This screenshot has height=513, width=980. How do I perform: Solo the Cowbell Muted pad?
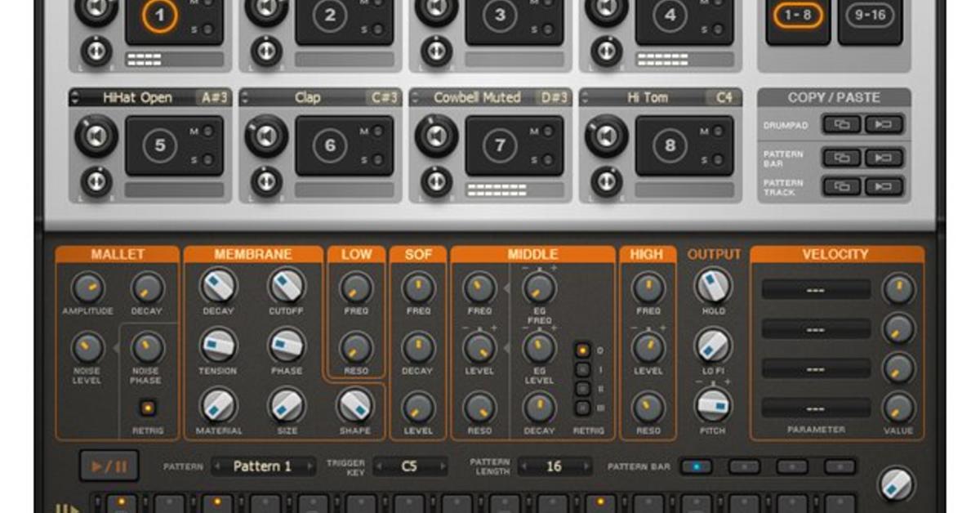pyautogui.click(x=547, y=159)
